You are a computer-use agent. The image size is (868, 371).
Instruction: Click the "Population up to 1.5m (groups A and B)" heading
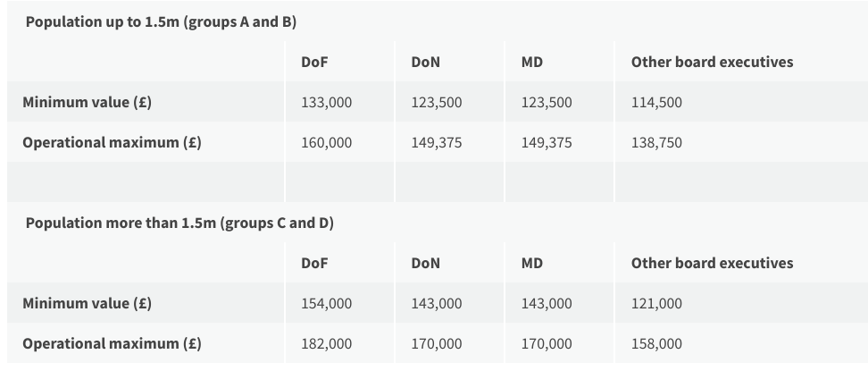[x=161, y=22]
